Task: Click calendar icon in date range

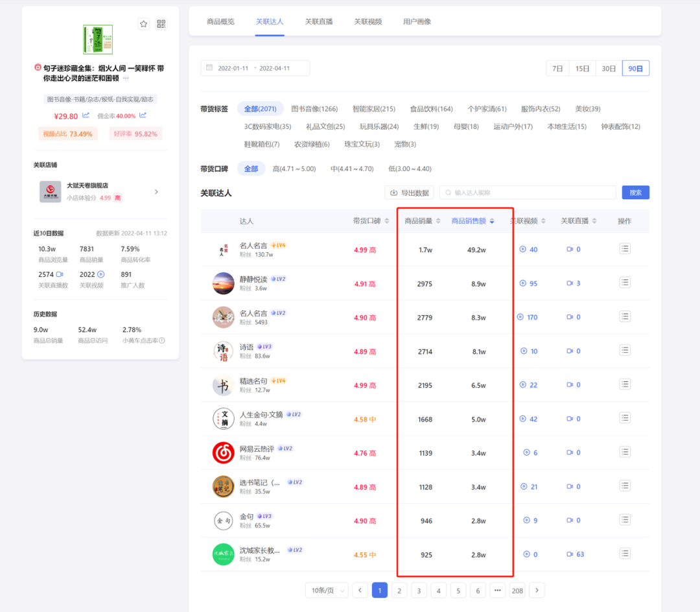Action: tap(209, 67)
